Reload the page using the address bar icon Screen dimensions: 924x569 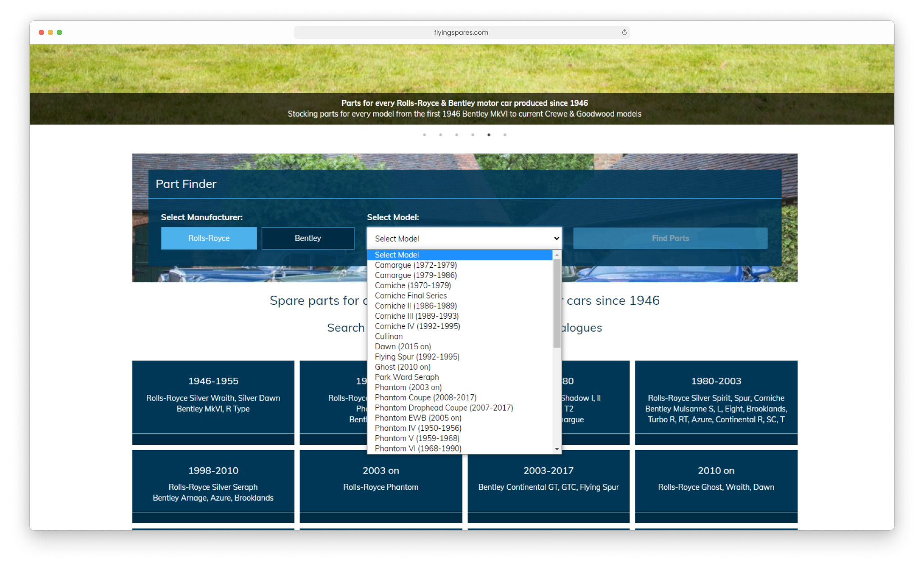click(624, 32)
